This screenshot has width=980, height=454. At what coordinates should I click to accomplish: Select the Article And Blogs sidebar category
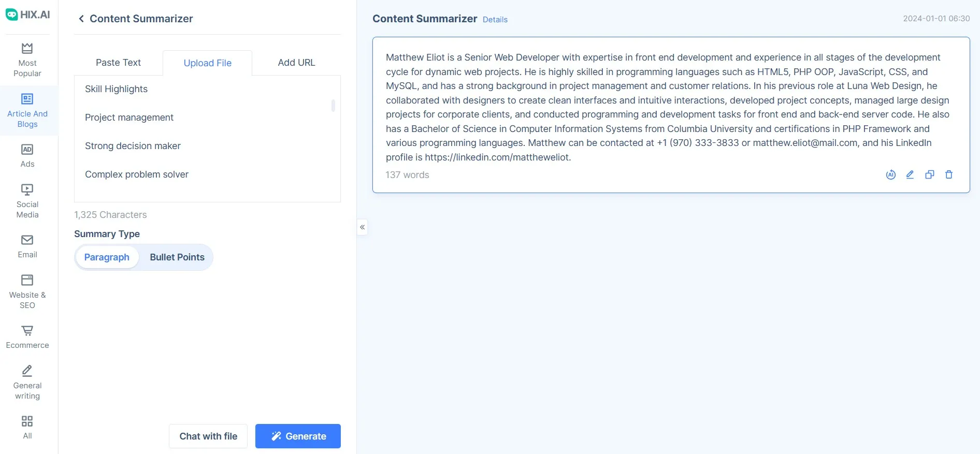[x=27, y=110]
